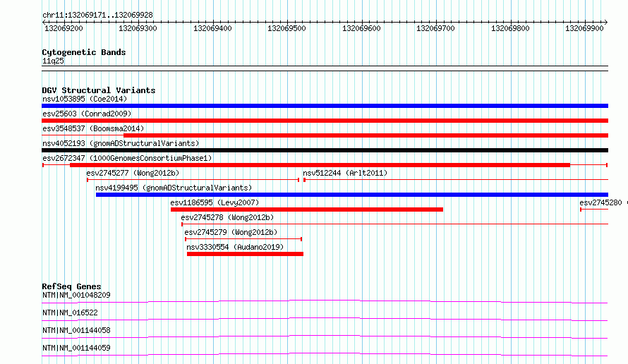This screenshot has width=628, height=364.
Task: Click the esv3548537 (Boomsma2014) label
Action: pos(93,128)
